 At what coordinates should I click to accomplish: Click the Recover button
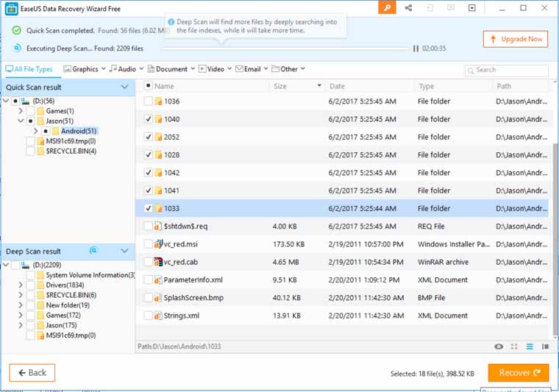pos(519,373)
